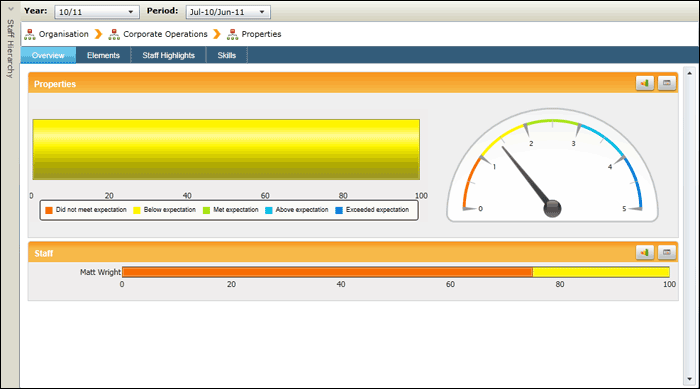Collapse the Staff panel with window icon
700x389 pixels.
tap(667, 252)
